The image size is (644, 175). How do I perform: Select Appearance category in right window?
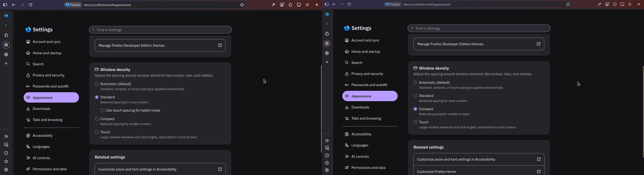point(370,96)
